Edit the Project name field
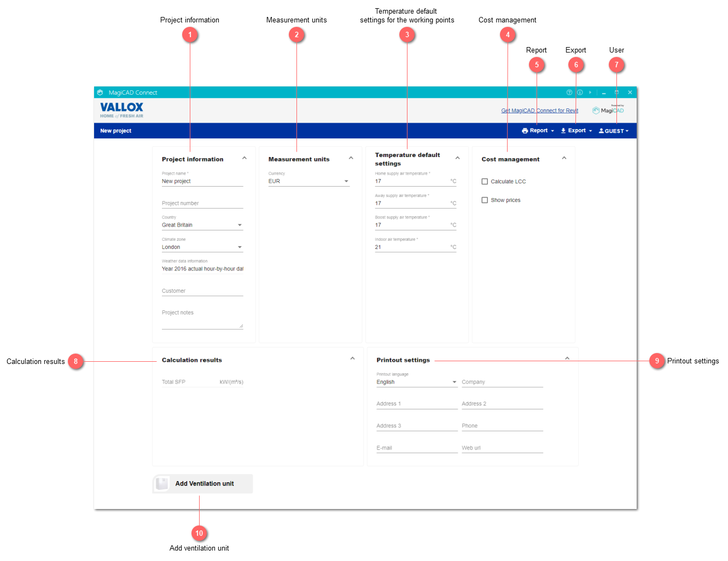Viewport: 728px width, 561px height. tap(202, 181)
